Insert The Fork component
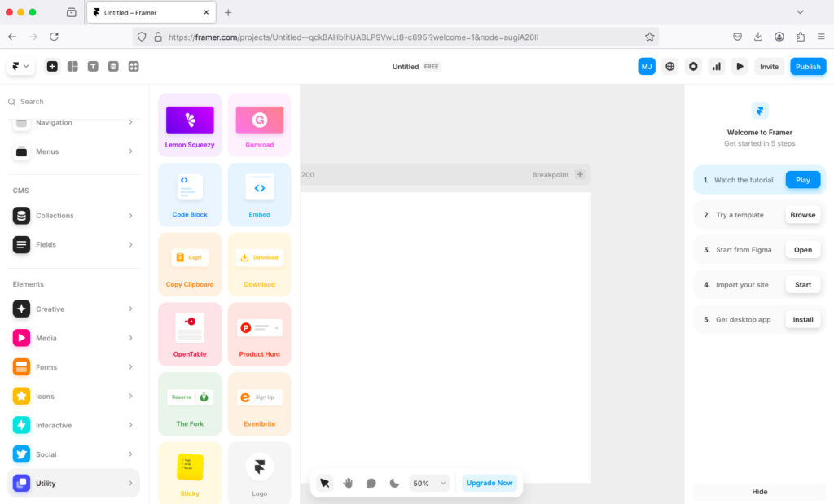Image resolution: width=834 pixels, height=504 pixels. coord(190,404)
